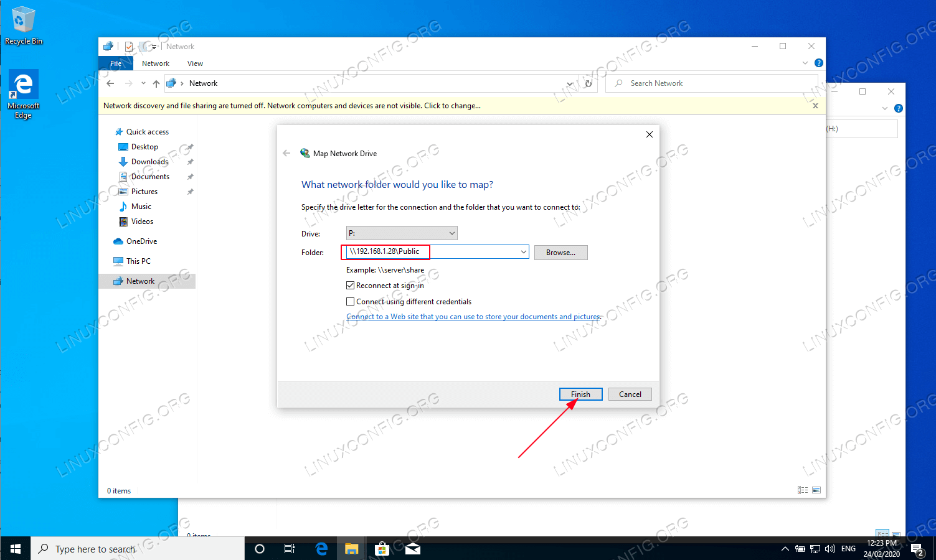The width and height of the screenshot is (936, 560).
Task: Open the Action Center notifications icon
Action: pyautogui.click(x=917, y=549)
